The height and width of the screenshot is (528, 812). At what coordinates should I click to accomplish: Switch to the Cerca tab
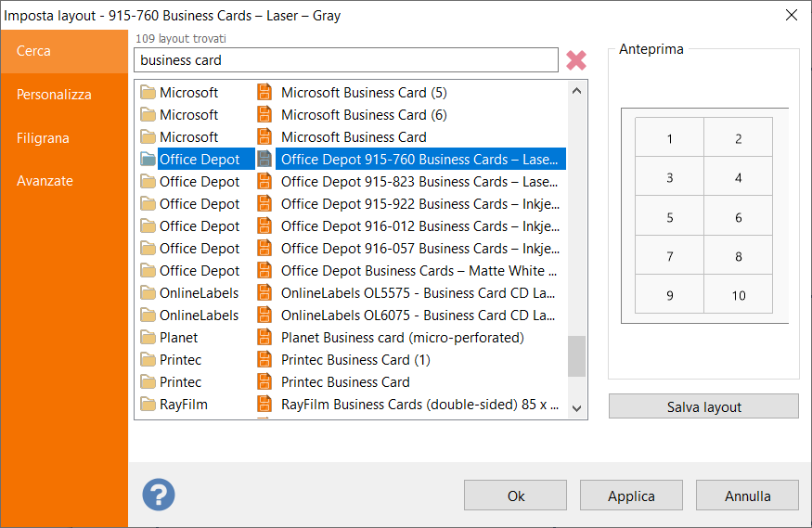tap(64, 51)
